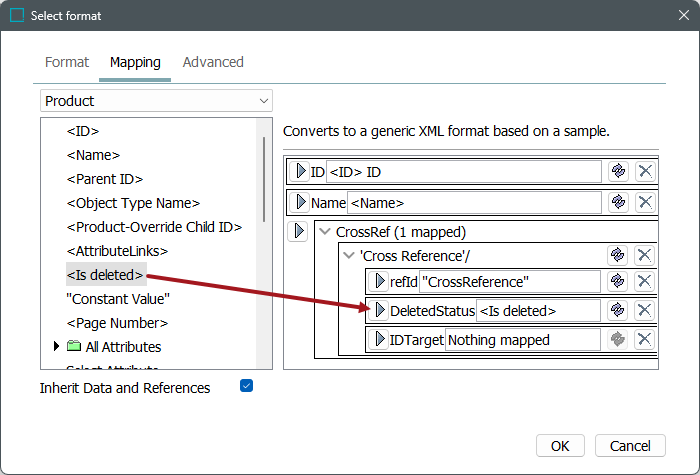Toggle the Inherit Data and References checkbox
The image size is (700, 475).
coord(247,386)
